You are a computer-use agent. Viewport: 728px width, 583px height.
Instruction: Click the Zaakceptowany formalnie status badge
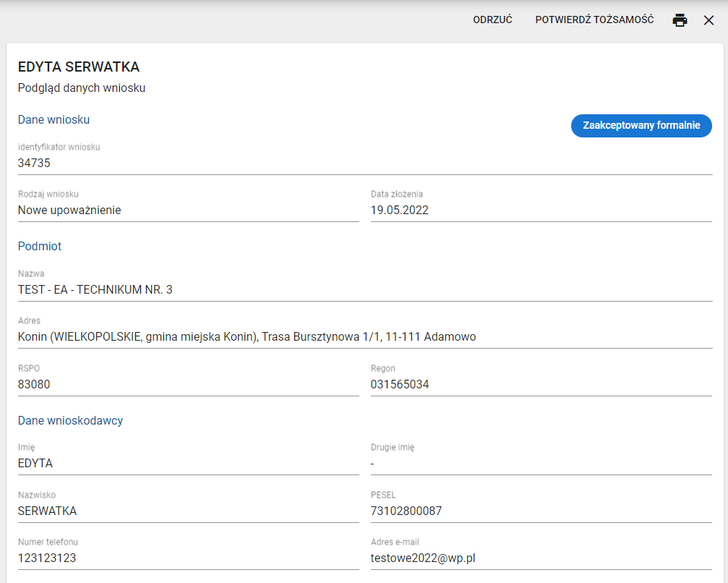(x=641, y=125)
